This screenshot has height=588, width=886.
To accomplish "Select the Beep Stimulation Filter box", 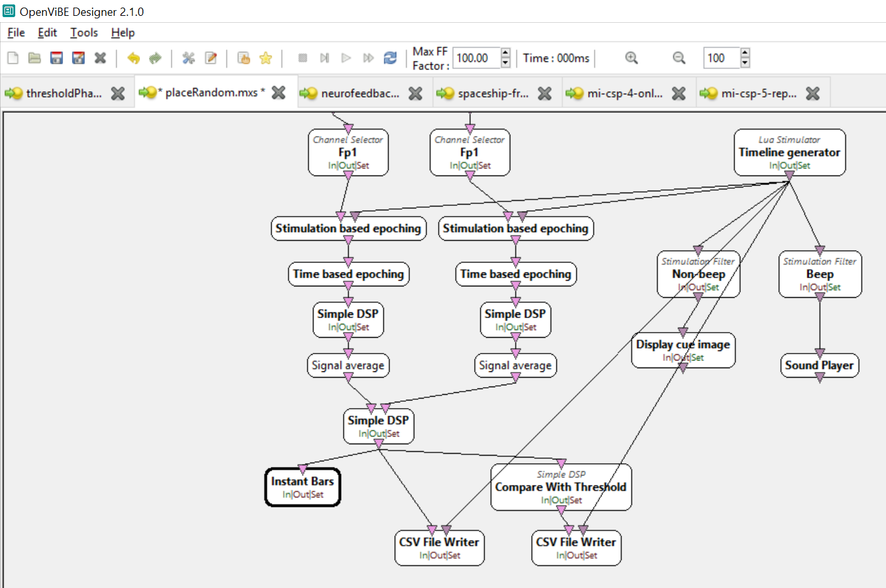I will (820, 274).
